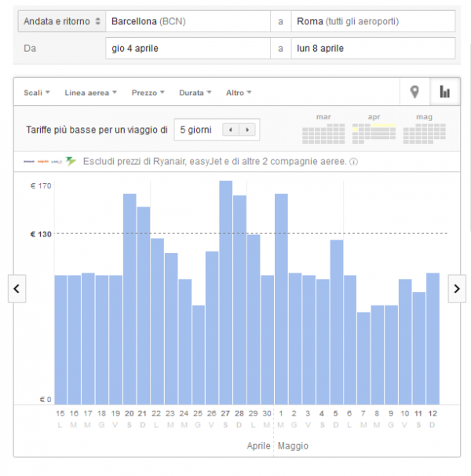
Task: Decrease trip length with left stepper arrow
Action: pyautogui.click(x=231, y=130)
